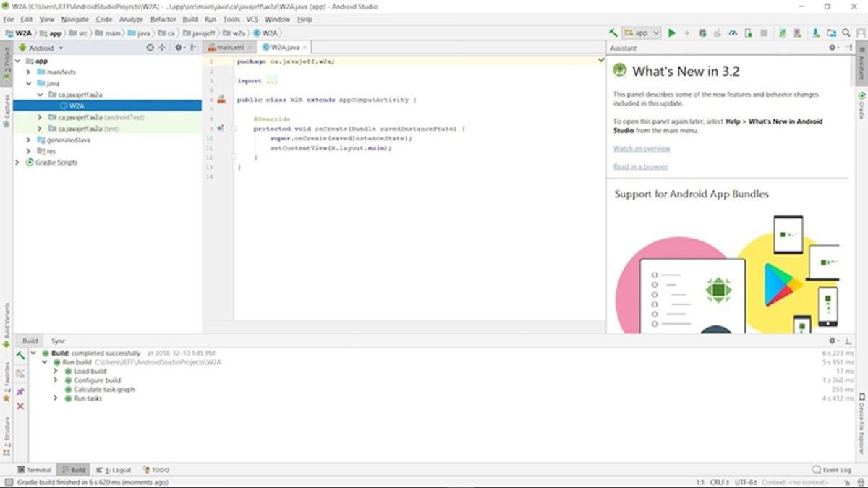Run the app using the green Run icon
The image size is (868, 488).
tap(671, 33)
